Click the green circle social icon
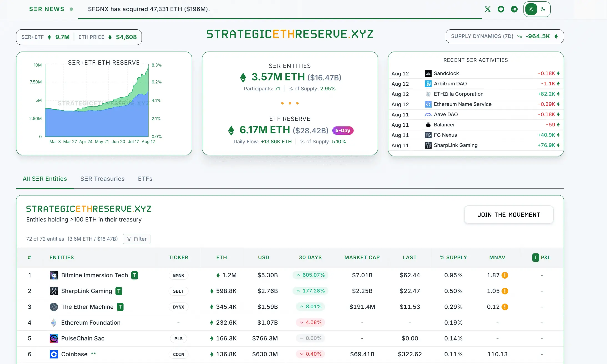The height and width of the screenshot is (364, 607). tap(501, 9)
